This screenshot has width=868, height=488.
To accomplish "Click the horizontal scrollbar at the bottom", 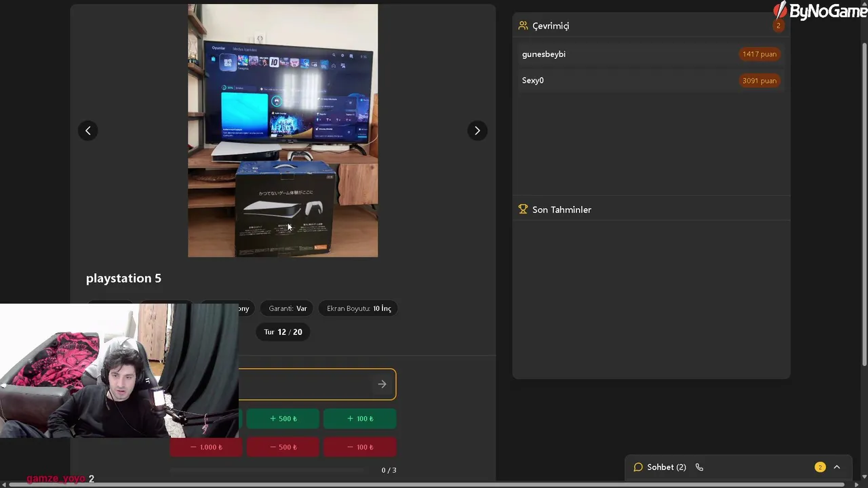I will [x=426, y=484].
